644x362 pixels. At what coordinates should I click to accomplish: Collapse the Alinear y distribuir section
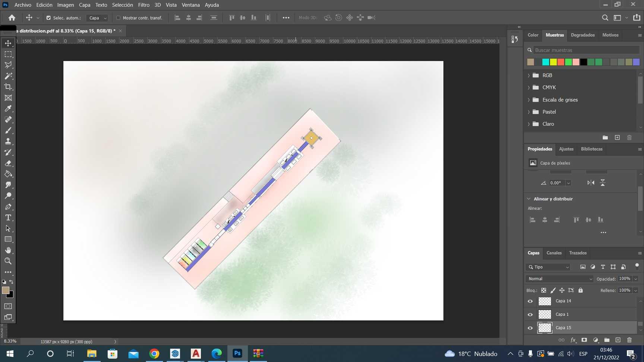point(528,199)
